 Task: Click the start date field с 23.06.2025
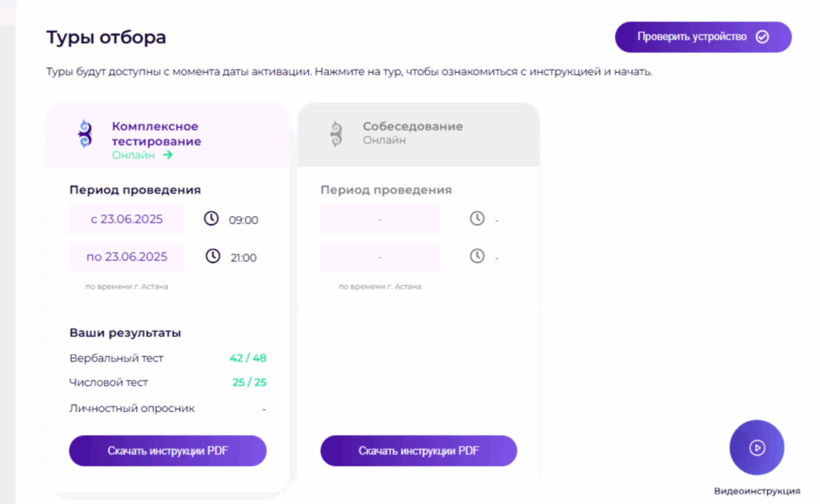pyautogui.click(x=127, y=218)
